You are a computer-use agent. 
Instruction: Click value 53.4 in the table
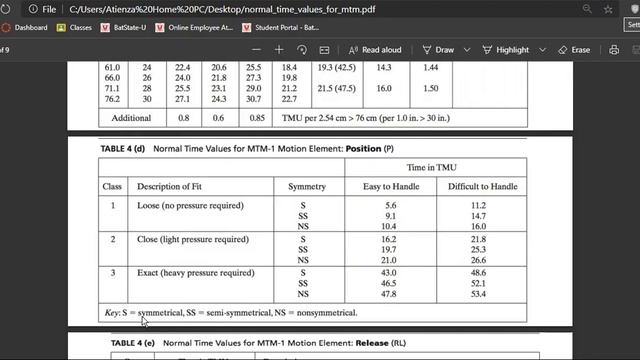click(x=478, y=294)
